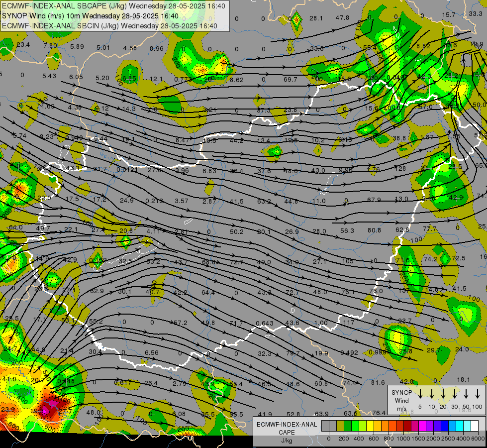Click the map value 47.8

coord(342,18)
